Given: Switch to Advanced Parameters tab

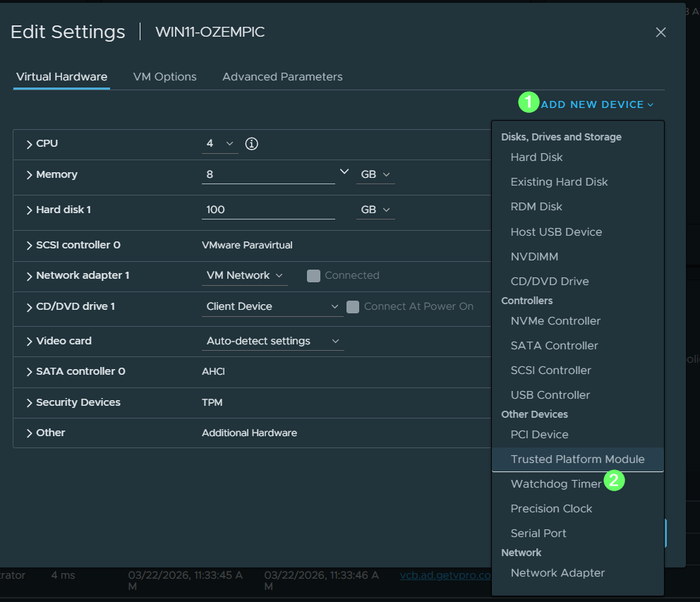Looking at the screenshot, I should (x=282, y=77).
